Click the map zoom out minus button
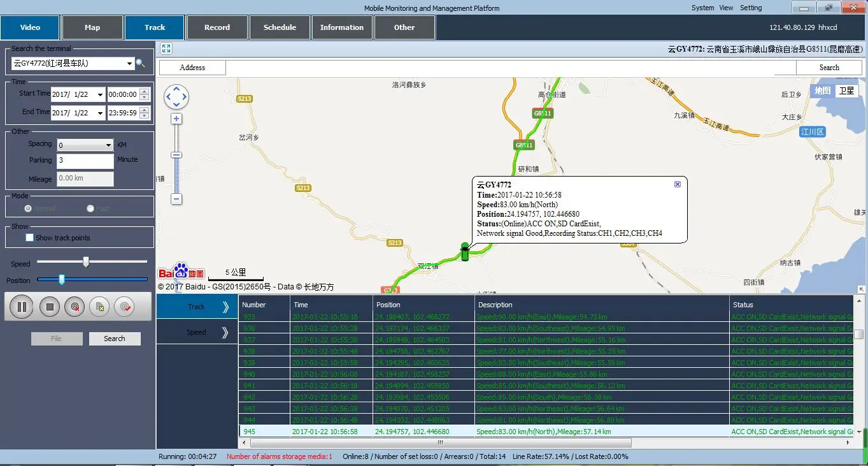868x466 pixels. click(176, 199)
